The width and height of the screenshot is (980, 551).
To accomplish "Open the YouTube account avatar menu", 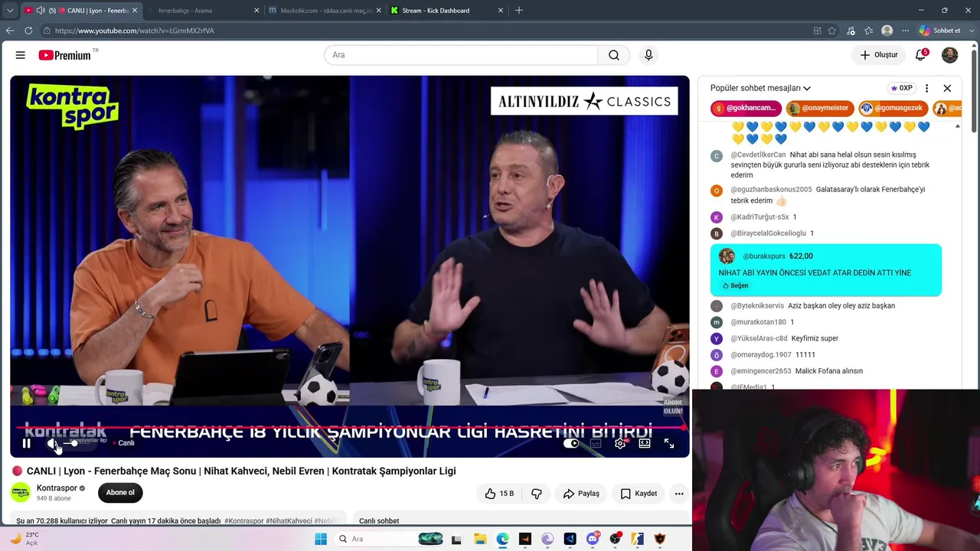I will tap(949, 55).
